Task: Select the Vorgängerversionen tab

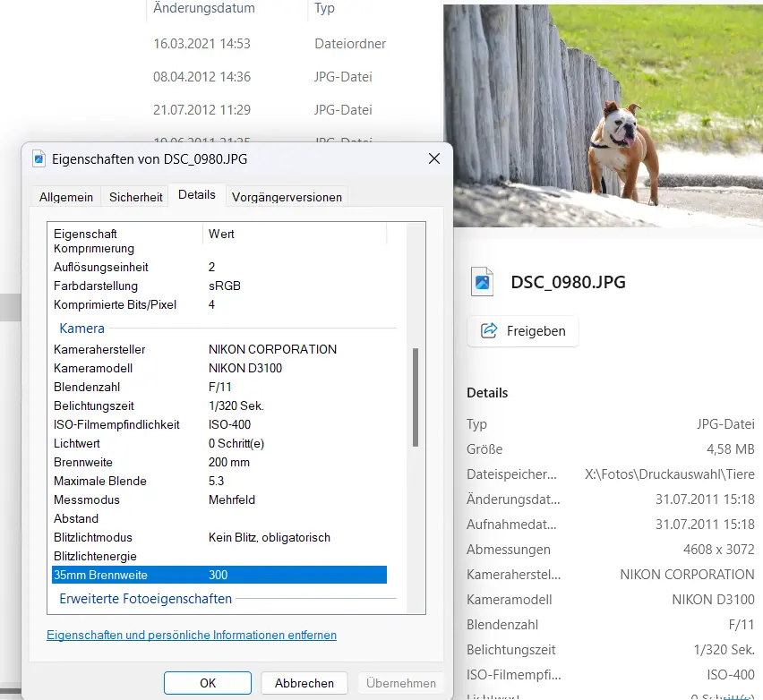Action: [287, 197]
